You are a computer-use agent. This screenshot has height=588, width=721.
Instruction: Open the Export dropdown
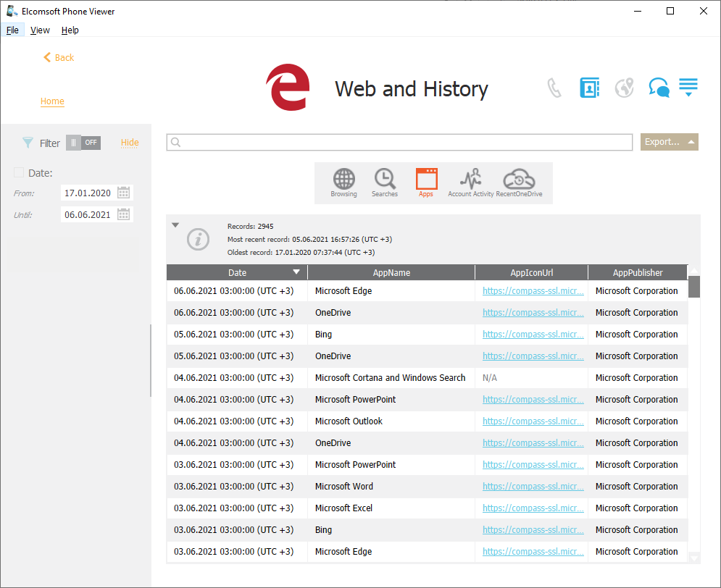(669, 142)
